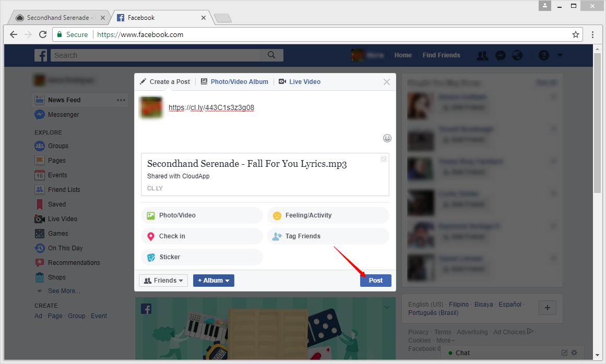606x364 pixels.
Task: Add a Feeling/Activity to the post
Action: pyautogui.click(x=328, y=215)
